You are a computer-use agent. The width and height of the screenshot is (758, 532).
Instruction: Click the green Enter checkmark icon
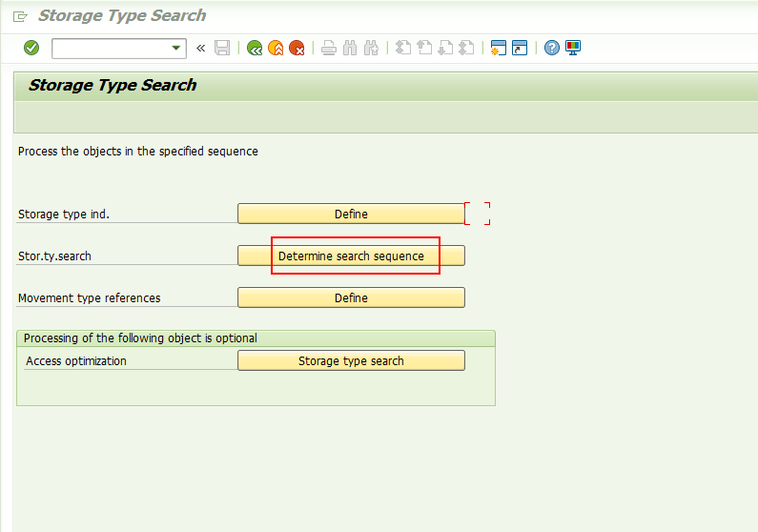tap(31, 48)
